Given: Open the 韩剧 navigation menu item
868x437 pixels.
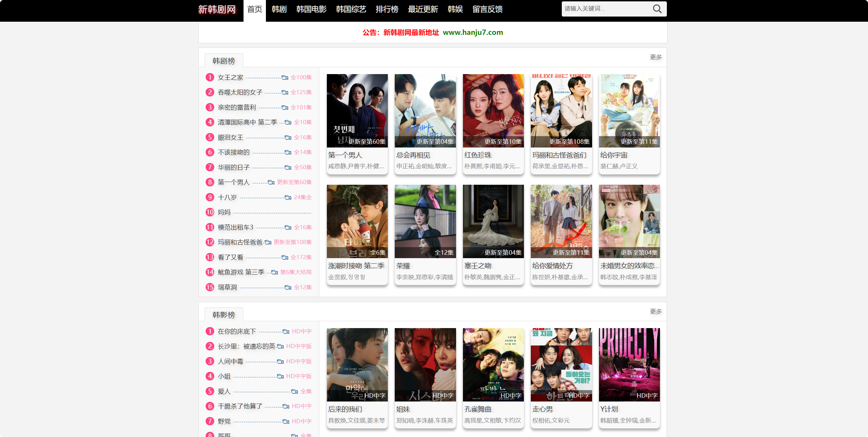Looking at the screenshot, I should pos(279,9).
